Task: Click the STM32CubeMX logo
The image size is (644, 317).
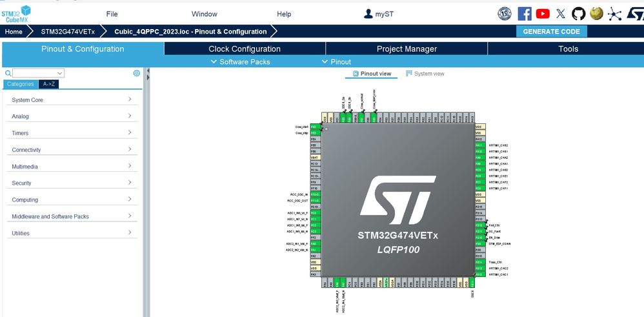Action: 16,14
